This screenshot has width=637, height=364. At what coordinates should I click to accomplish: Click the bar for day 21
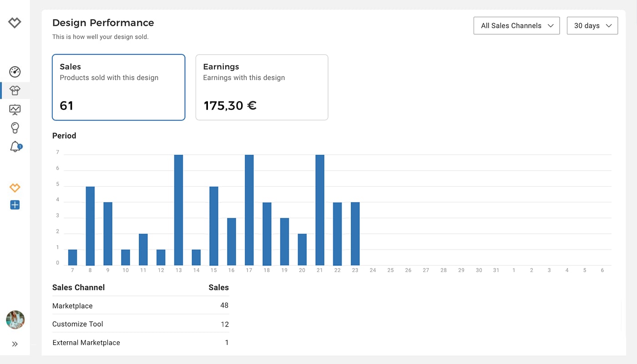click(320, 210)
